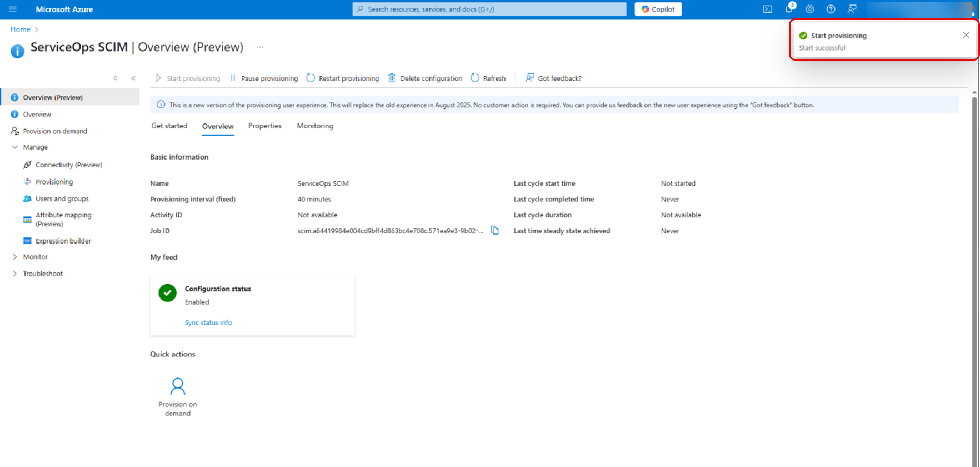Open the Sync status info link

(x=208, y=322)
